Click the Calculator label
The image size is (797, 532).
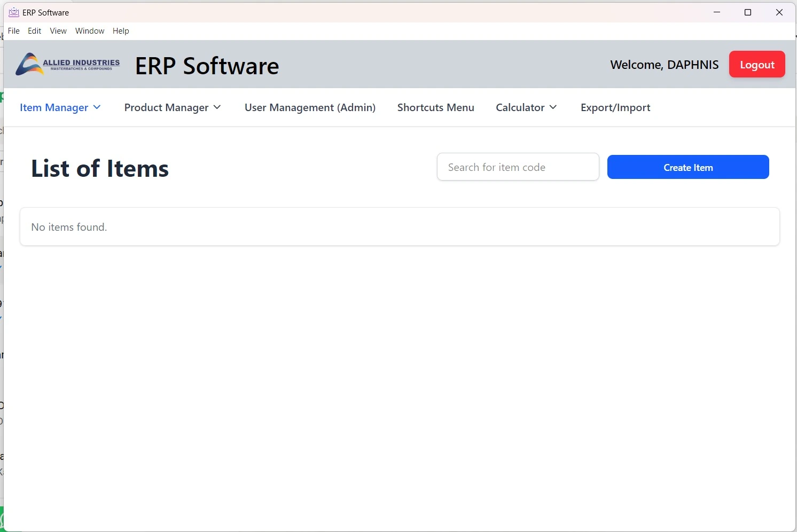tap(520, 107)
